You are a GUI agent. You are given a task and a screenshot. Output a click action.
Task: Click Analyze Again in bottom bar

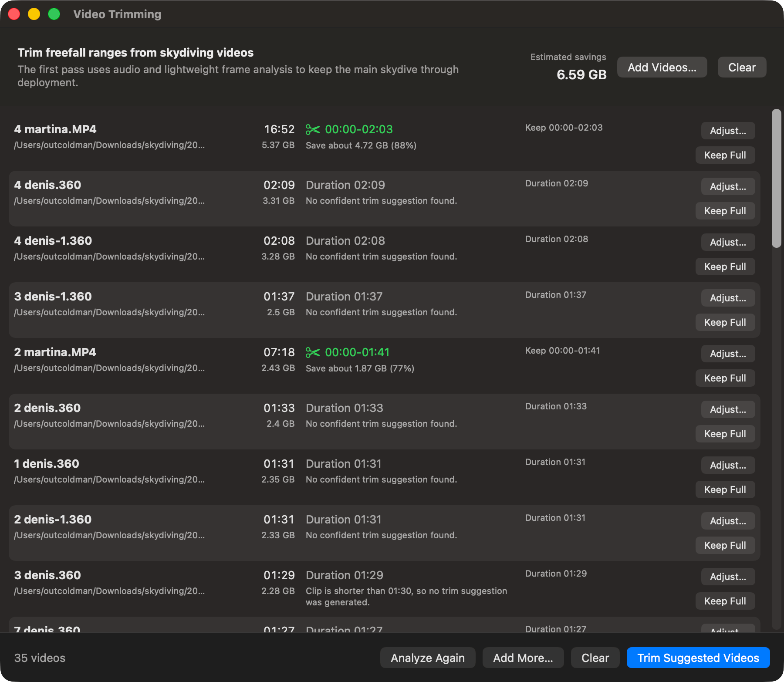[x=427, y=658]
